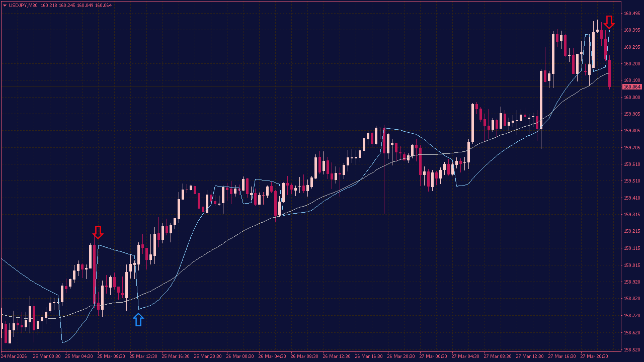Click the red sell arrow at top right

pos(610,22)
